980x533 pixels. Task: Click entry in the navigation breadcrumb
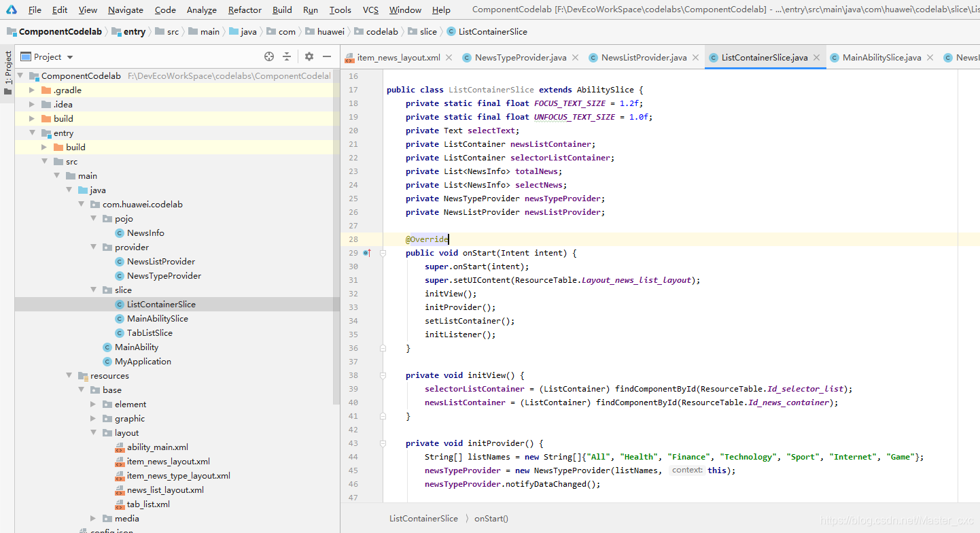coord(135,32)
